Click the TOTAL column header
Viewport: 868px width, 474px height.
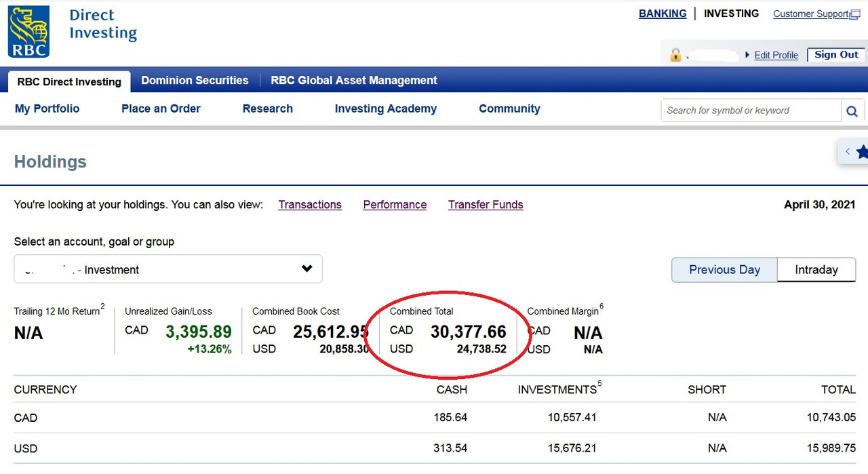(838, 390)
